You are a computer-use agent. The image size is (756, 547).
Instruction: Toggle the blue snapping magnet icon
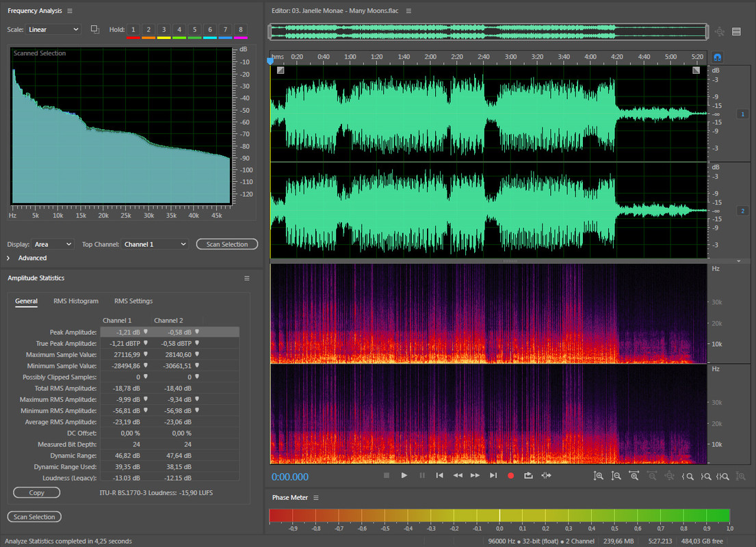718,57
